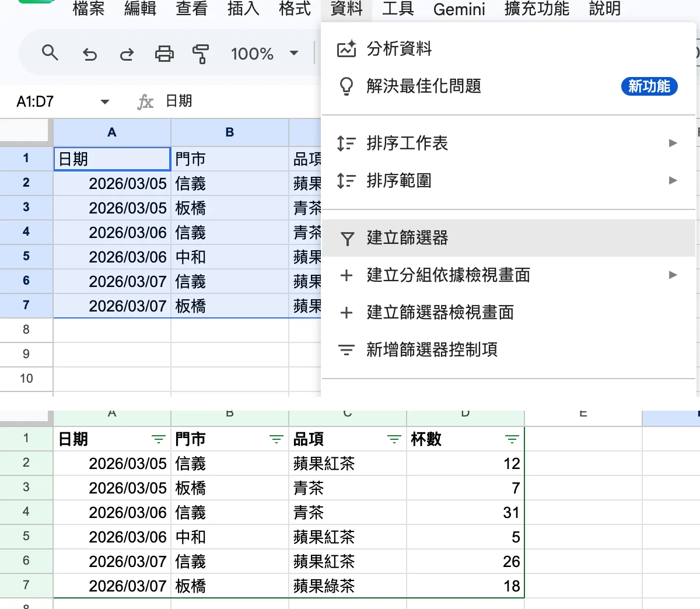700x609 pixels.
Task: Choose 建立篩選器檢視畫面 from menu
Action: click(x=509, y=313)
